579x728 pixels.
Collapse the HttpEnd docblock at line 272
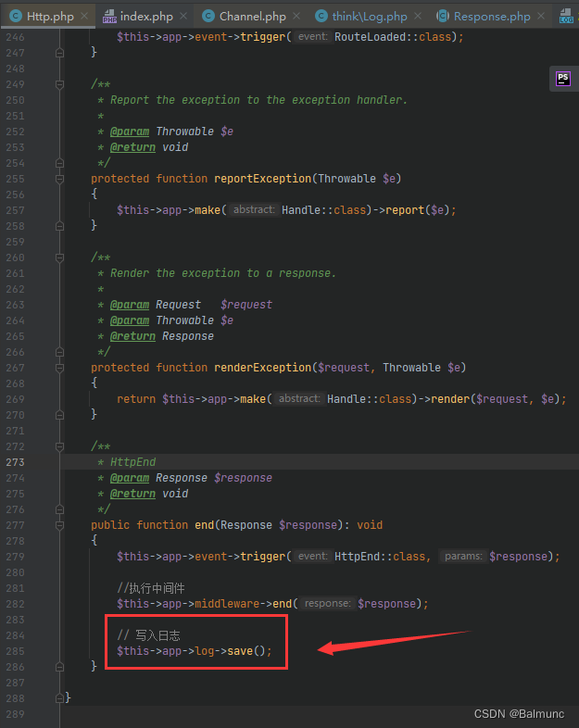[59, 446]
